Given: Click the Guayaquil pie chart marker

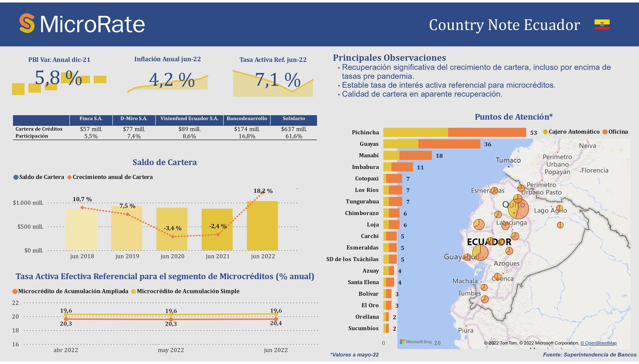Looking at the screenshot, I should click(x=480, y=252).
